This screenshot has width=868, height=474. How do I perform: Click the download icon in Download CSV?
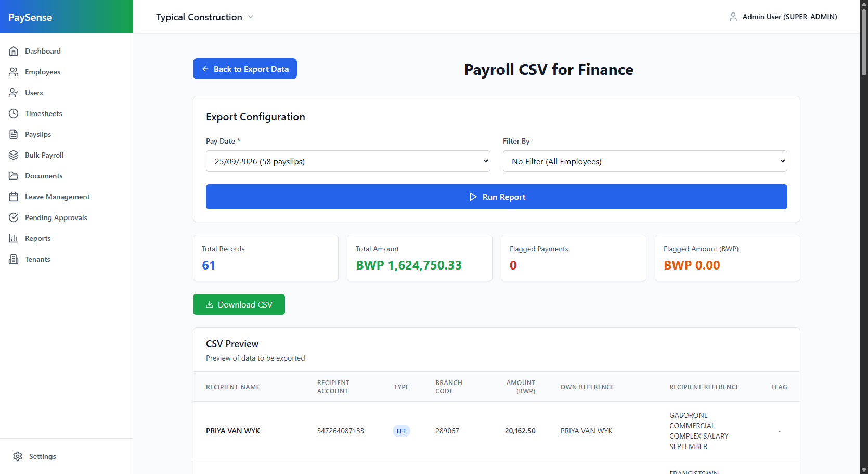click(210, 304)
